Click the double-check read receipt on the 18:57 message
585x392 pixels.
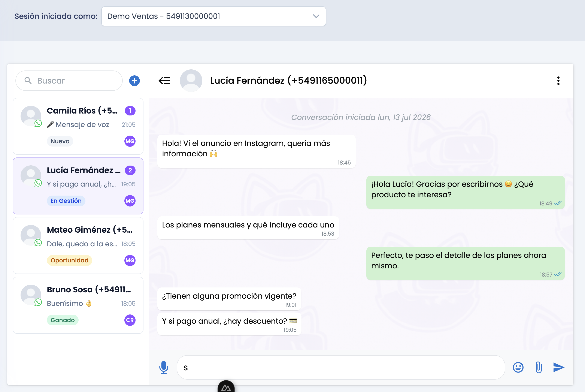558,274
